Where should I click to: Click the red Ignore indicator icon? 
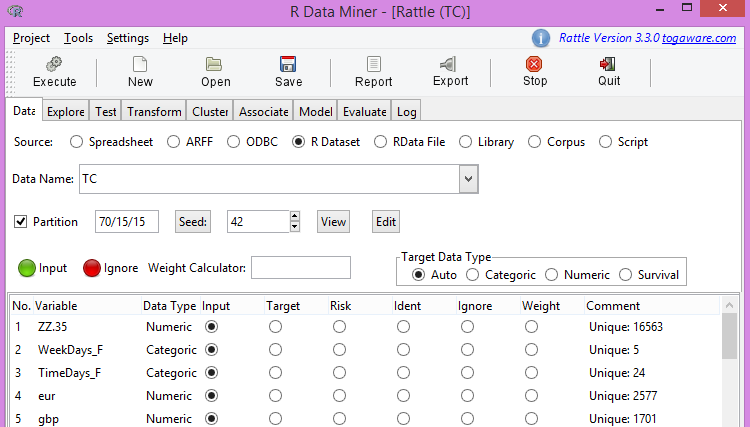[92, 268]
